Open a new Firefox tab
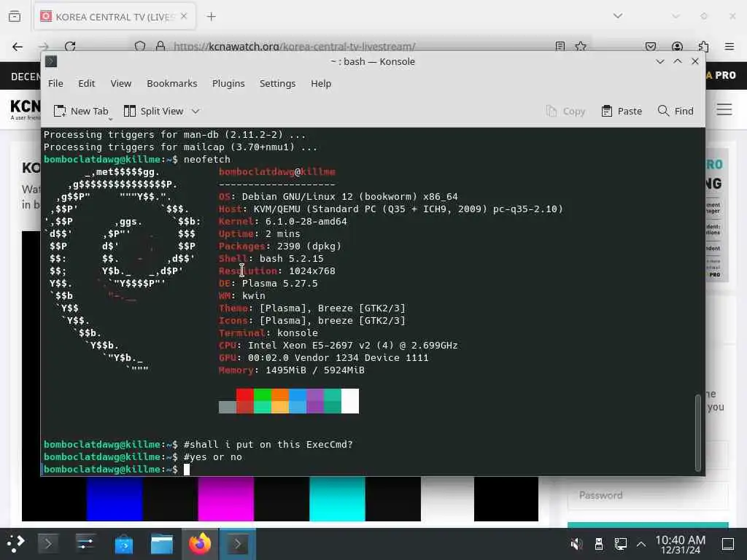This screenshot has height=560, width=747. [x=211, y=17]
